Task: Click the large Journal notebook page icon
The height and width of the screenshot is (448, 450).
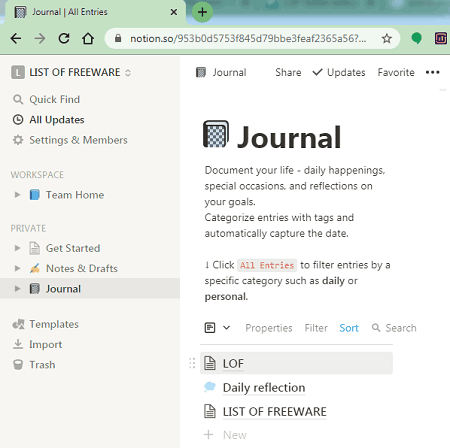Action: [x=216, y=134]
